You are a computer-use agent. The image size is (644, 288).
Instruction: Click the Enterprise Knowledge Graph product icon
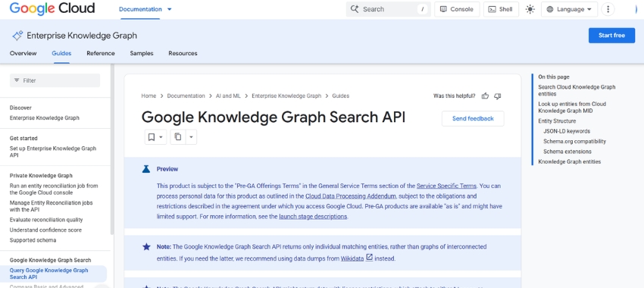pos(17,36)
